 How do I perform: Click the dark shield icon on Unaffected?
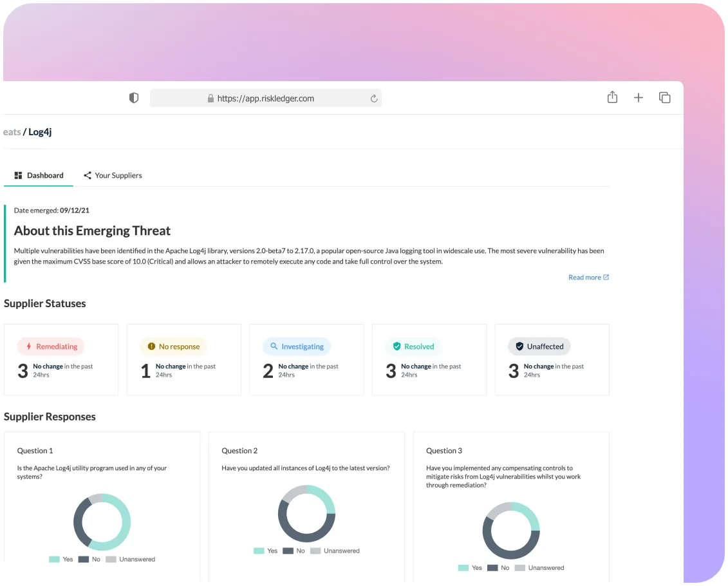point(519,346)
